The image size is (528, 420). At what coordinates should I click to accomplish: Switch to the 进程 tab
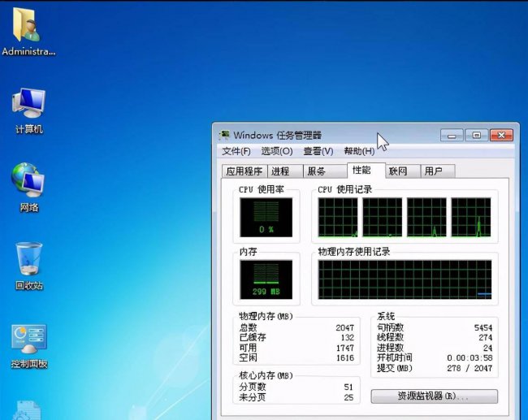pyautogui.click(x=285, y=171)
